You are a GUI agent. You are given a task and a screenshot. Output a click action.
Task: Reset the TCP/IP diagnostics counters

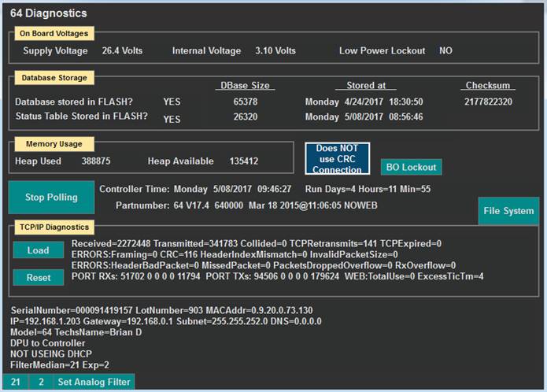coord(39,278)
